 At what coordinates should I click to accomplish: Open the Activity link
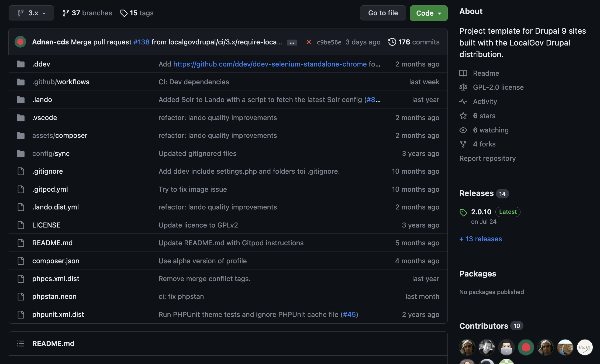pyautogui.click(x=485, y=101)
